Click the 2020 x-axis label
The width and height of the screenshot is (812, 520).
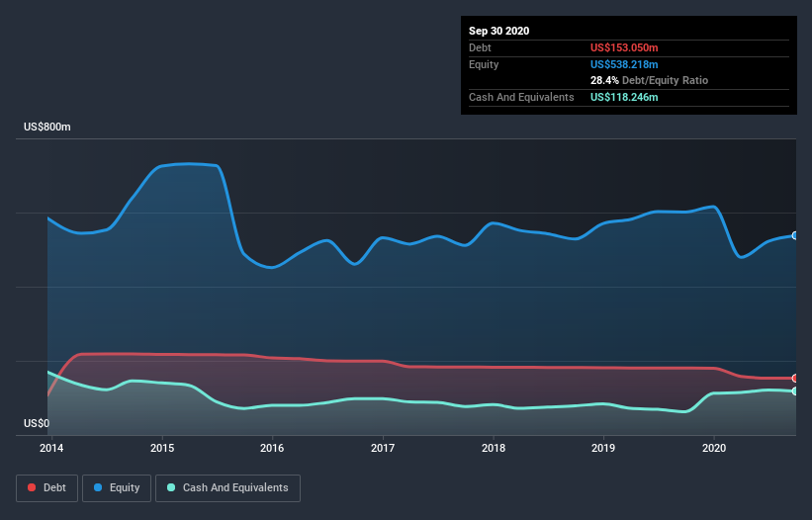(714, 448)
